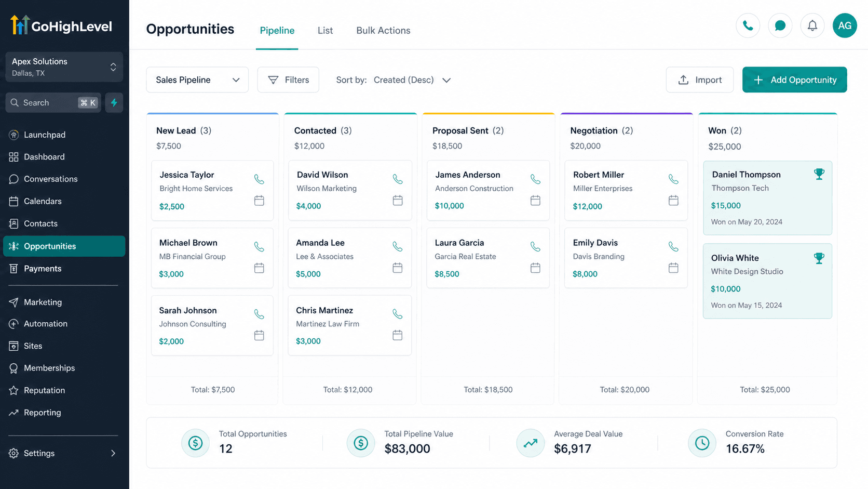Open the chat messages icon in header
Screen dimensions: 868x489
coord(780,25)
